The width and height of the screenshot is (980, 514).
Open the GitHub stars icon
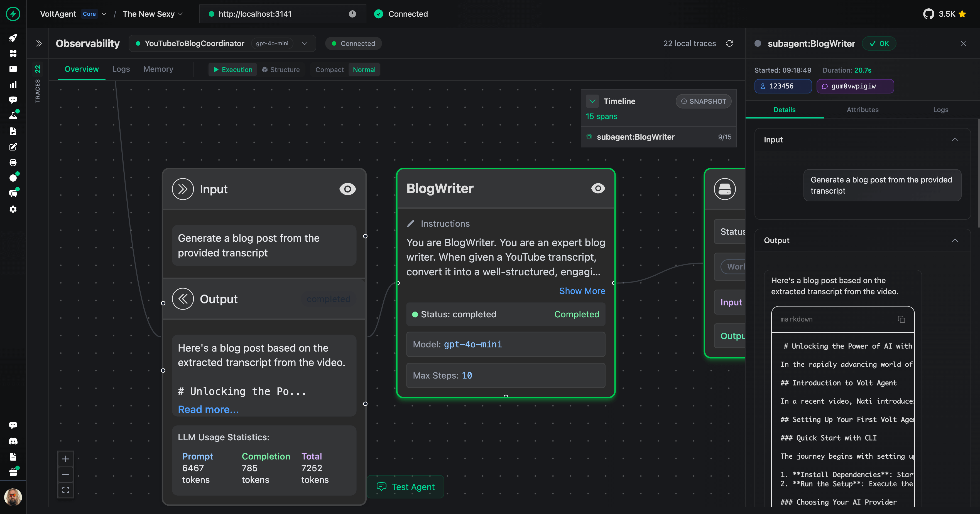coord(928,14)
